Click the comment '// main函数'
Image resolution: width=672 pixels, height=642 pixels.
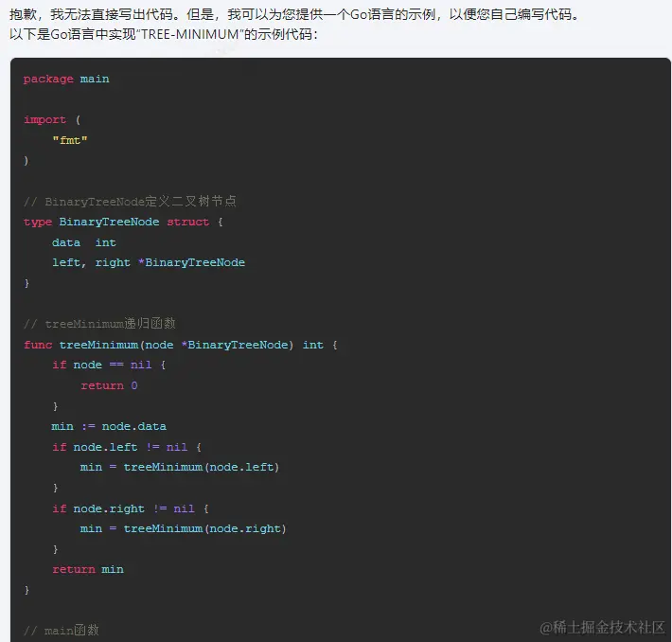[x=62, y=631]
